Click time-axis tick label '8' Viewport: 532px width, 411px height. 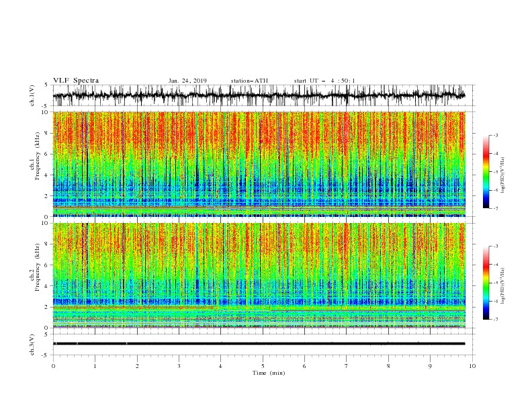(x=388, y=366)
